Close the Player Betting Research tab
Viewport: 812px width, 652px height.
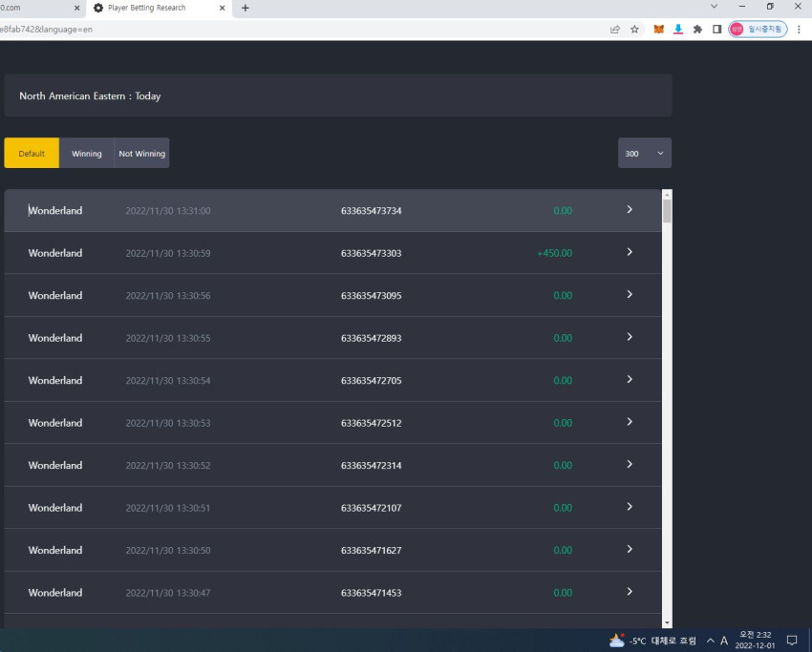(223, 8)
